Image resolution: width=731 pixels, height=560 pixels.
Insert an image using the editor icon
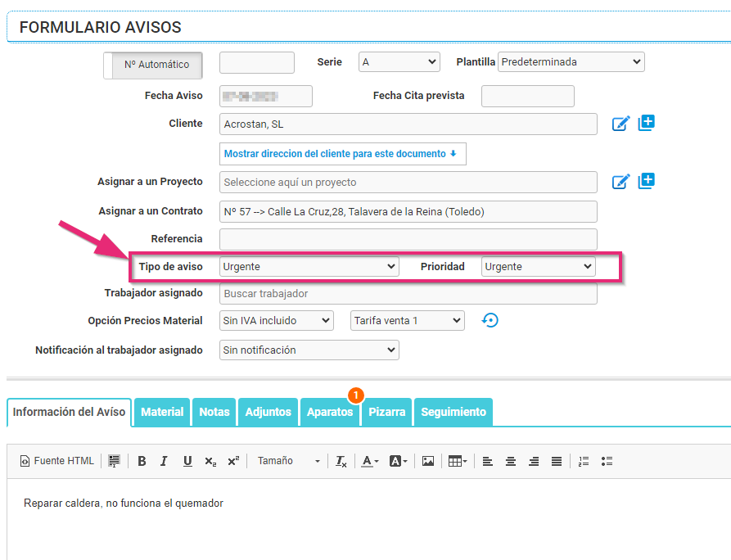pyautogui.click(x=427, y=461)
